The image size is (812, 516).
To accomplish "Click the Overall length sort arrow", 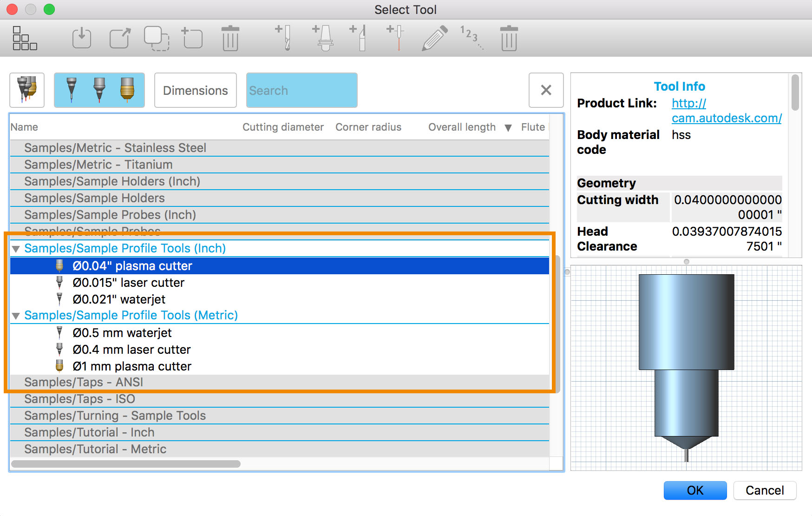I will pyautogui.click(x=508, y=128).
